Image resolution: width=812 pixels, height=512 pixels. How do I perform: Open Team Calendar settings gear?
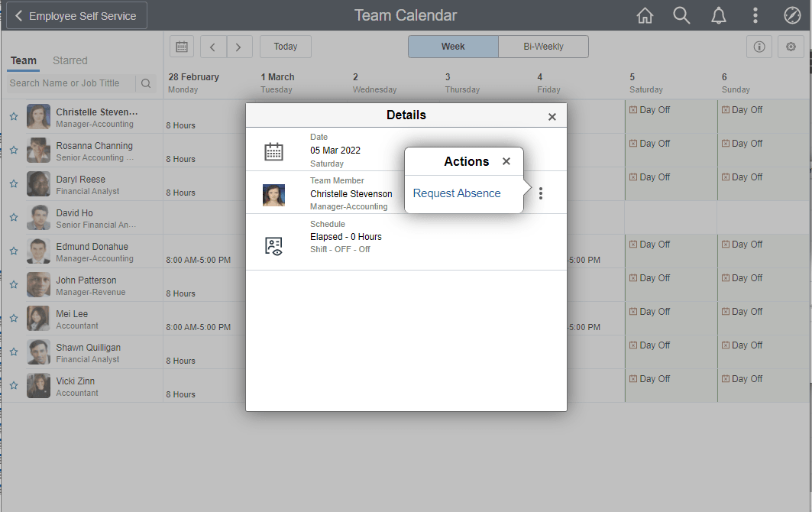tap(791, 47)
